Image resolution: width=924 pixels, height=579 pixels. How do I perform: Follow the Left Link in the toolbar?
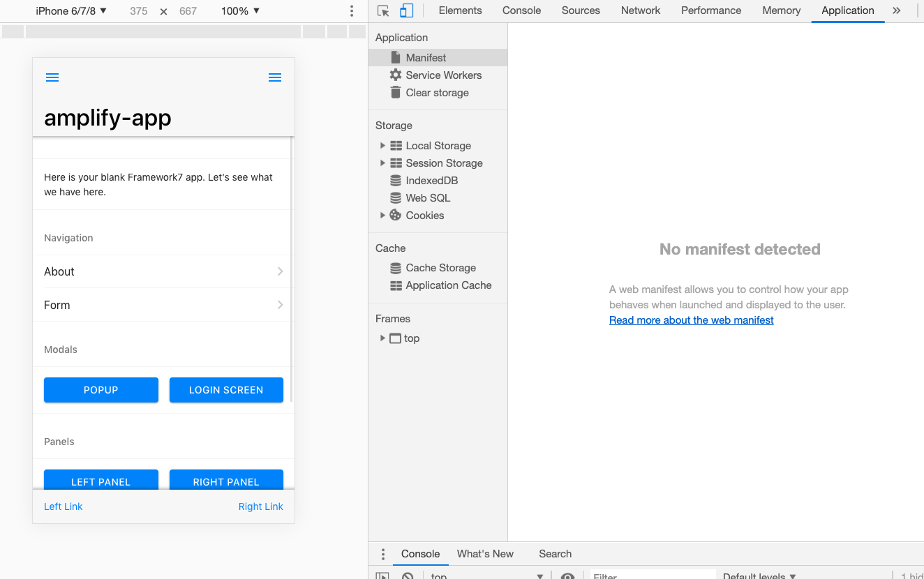pyautogui.click(x=64, y=506)
